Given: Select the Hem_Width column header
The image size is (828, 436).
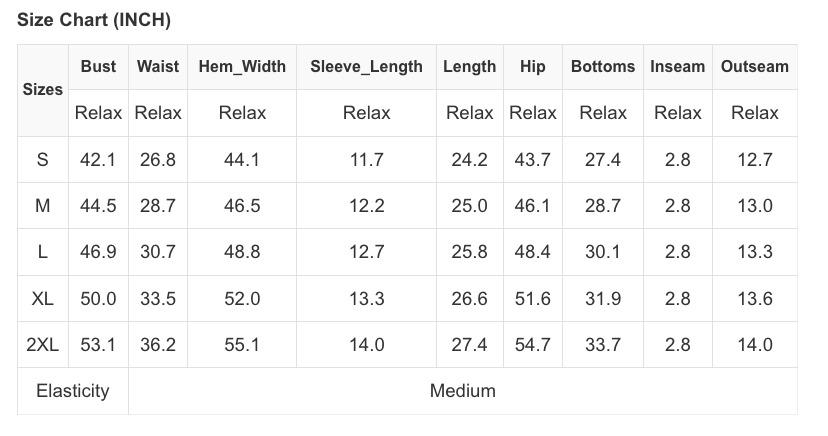Looking at the screenshot, I should [x=242, y=67].
